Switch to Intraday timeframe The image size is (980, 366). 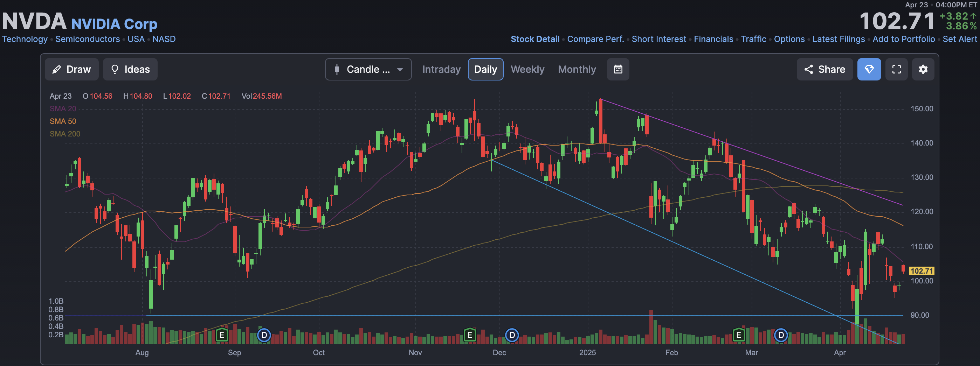(x=441, y=69)
